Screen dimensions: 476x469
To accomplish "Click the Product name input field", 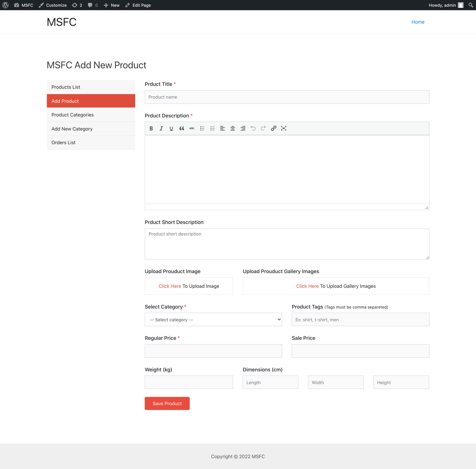I will [x=287, y=97].
